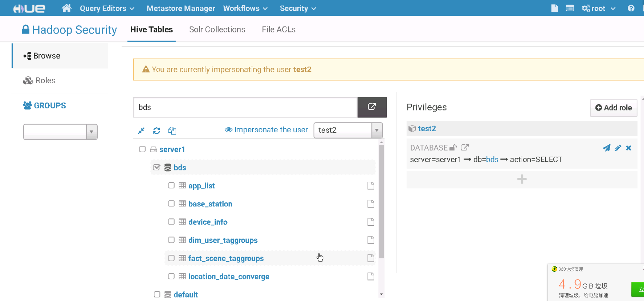Image resolution: width=644 pixels, height=301 pixels.
Task: Click the test2 role cube icon
Action: [x=412, y=128]
